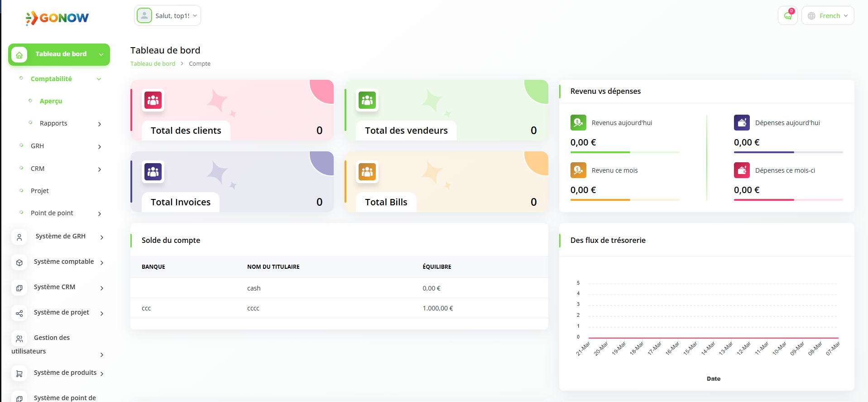This screenshot has width=868, height=402.
Task: Select the Aperçu menu item
Action: (x=51, y=101)
